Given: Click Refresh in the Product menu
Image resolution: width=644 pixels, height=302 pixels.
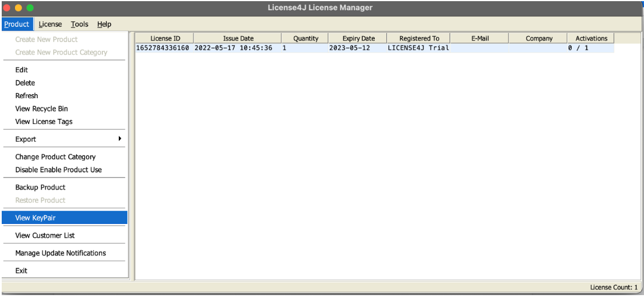Looking at the screenshot, I should tap(27, 96).
